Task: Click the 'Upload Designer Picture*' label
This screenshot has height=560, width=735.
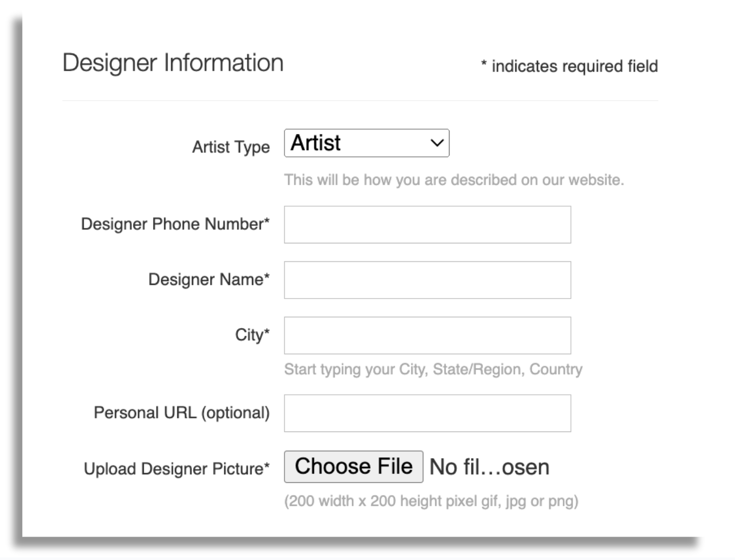Action: coord(176,469)
